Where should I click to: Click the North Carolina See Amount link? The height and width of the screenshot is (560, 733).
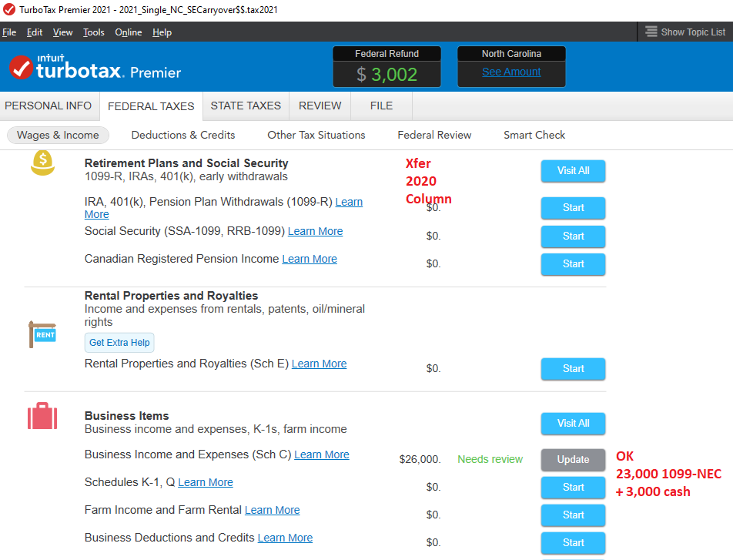(x=511, y=72)
